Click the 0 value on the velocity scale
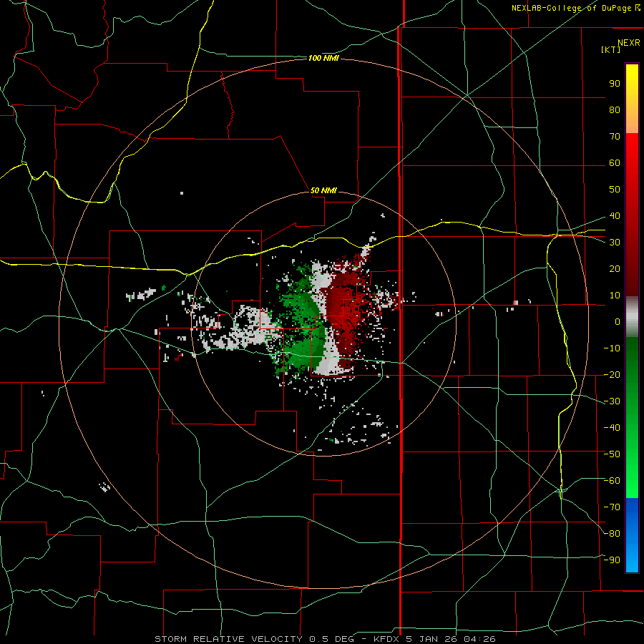Viewport: 644px width, 644px height. (x=618, y=321)
